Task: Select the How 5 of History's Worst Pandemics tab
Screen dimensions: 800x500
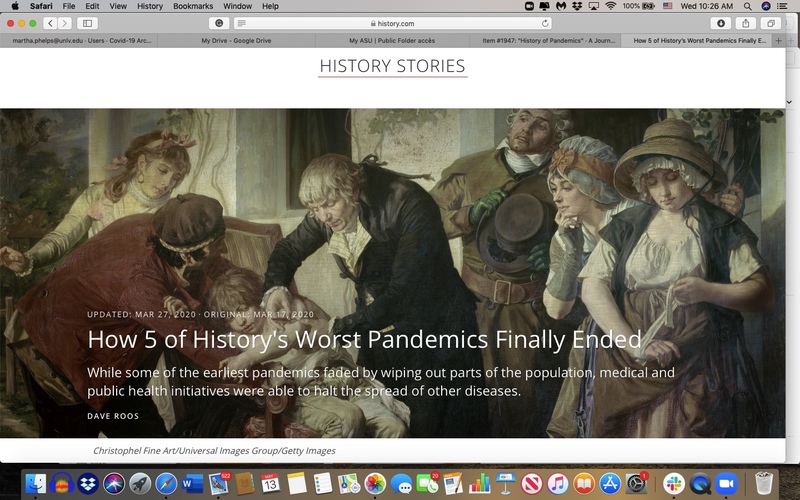Action: 697,41
